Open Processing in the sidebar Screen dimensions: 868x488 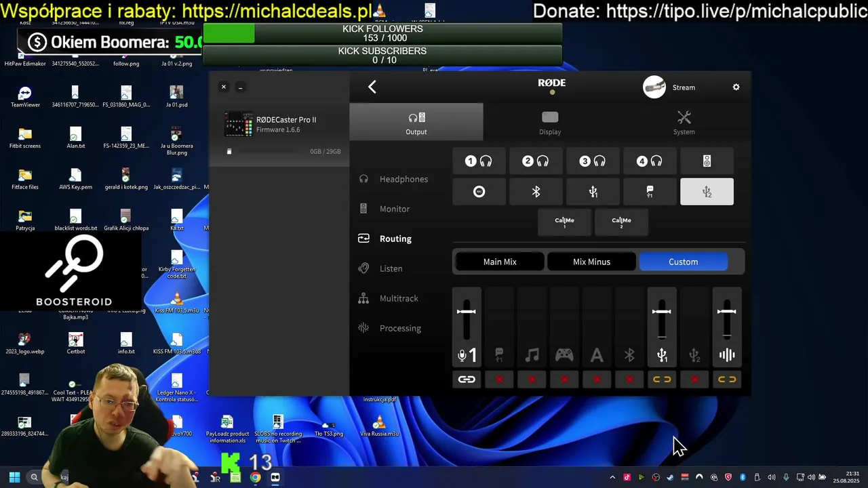point(391,328)
